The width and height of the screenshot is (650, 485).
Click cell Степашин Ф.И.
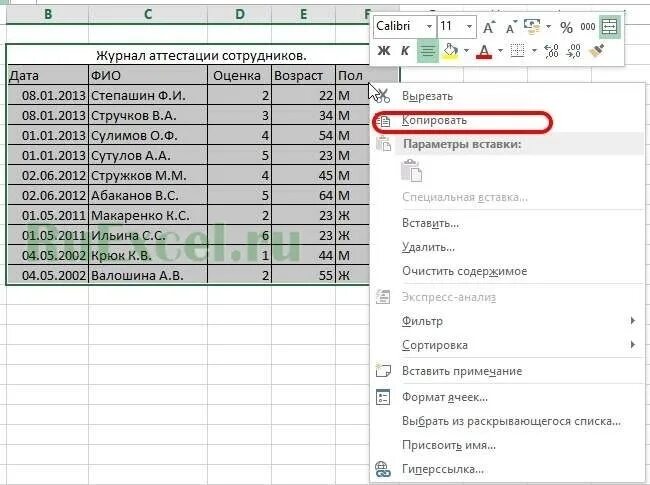tap(148, 95)
